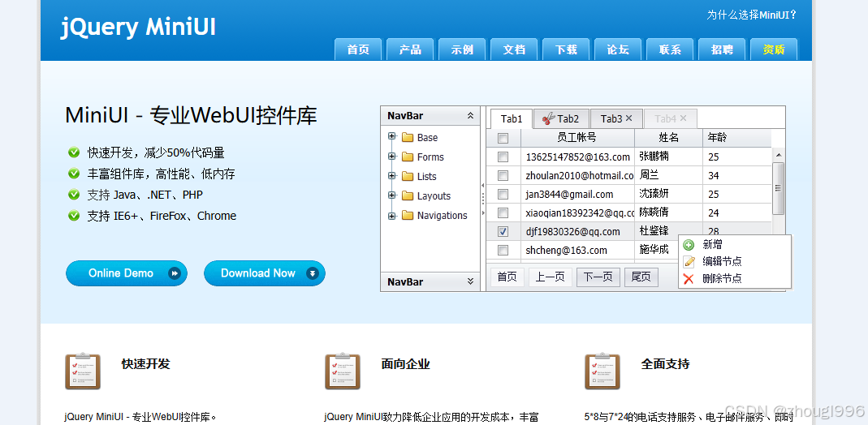Collapse the top NavBar panel chevron
This screenshot has width=868, height=425.
coord(470,115)
